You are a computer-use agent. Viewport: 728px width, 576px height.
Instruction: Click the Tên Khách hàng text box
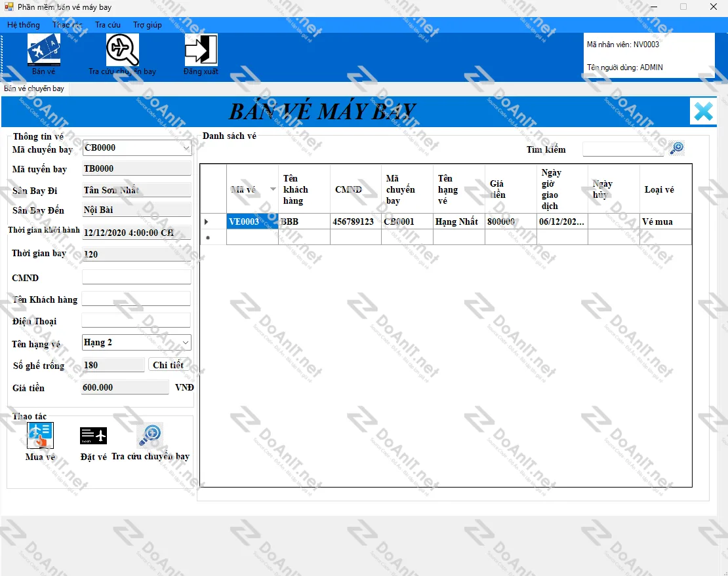(x=136, y=299)
